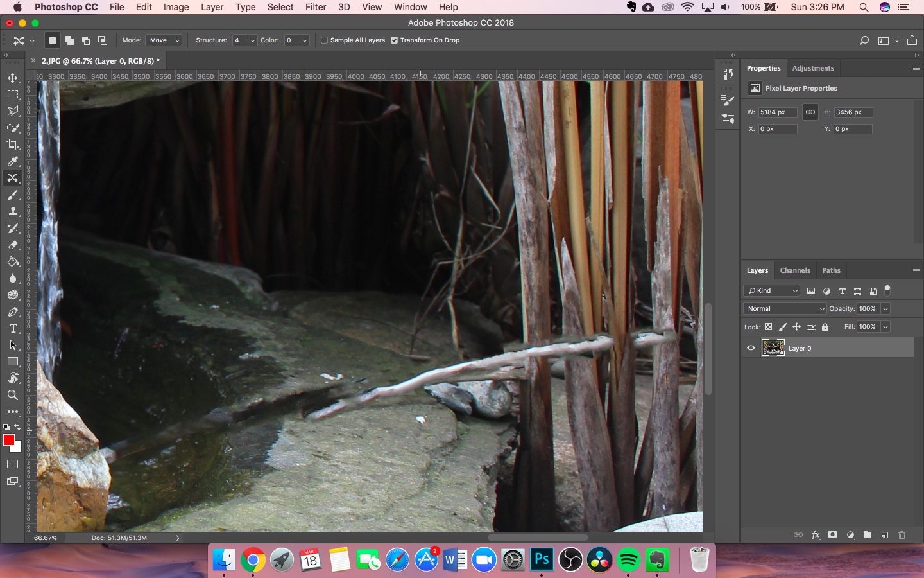
Task: Pick the Eraser tool
Action: (13, 245)
